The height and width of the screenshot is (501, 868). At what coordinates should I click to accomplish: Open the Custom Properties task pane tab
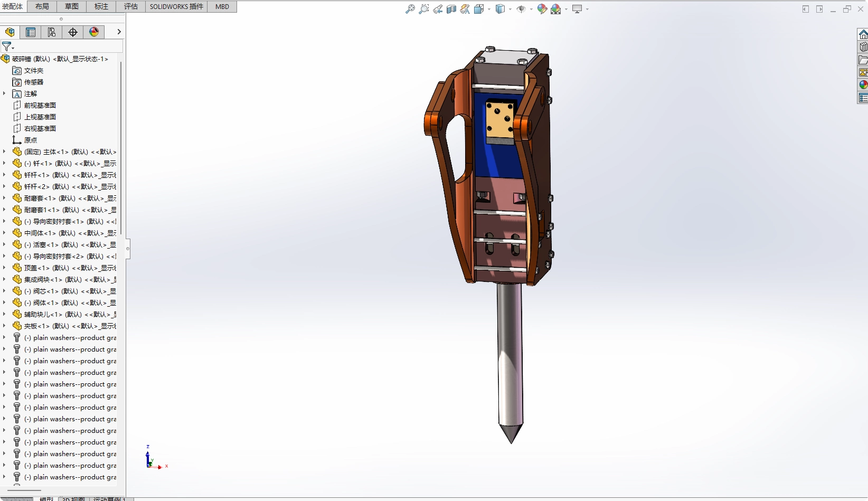coord(863,98)
